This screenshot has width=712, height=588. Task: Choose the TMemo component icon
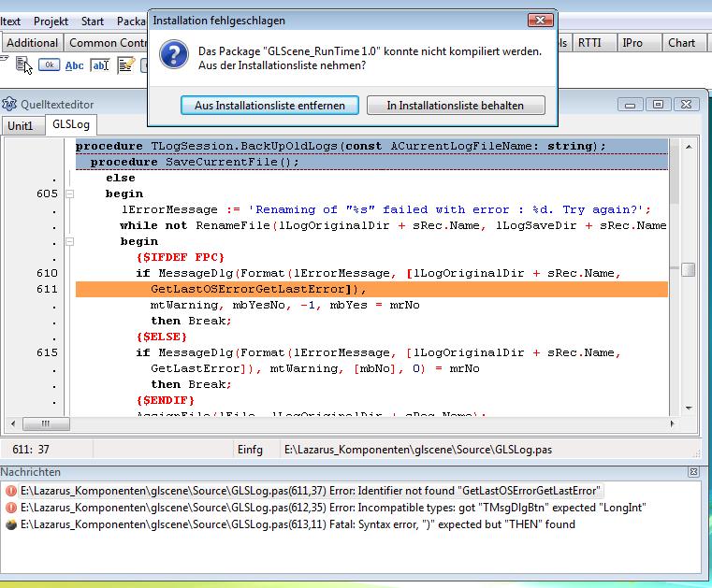125,65
